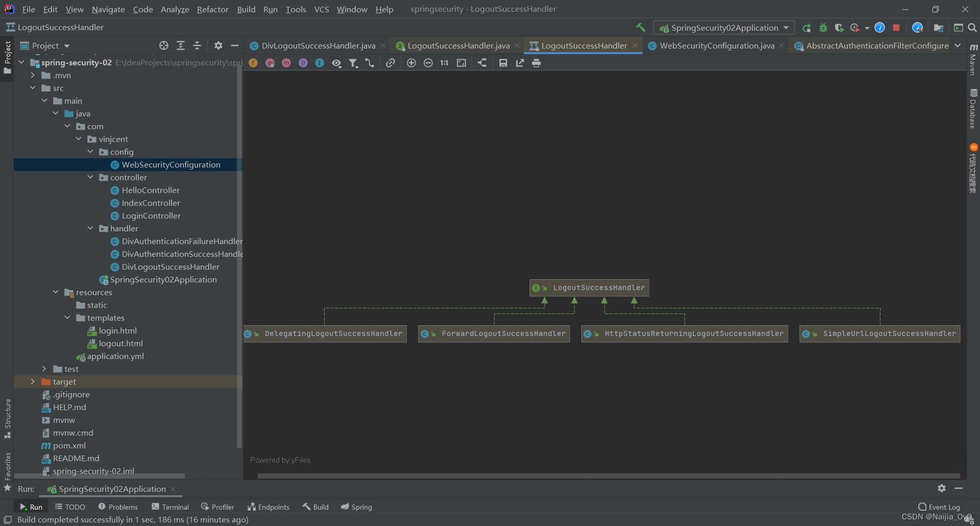The width and height of the screenshot is (980, 526).
Task: Expand all in Project panel
Action: (181, 45)
